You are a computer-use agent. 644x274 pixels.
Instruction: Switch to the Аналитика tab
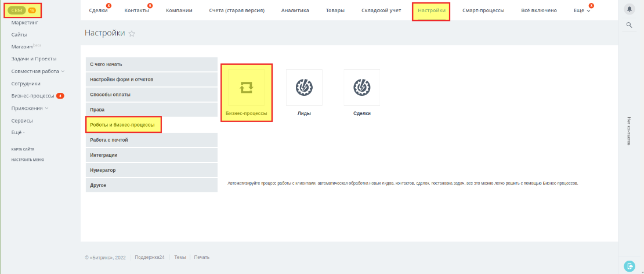[x=295, y=10]
